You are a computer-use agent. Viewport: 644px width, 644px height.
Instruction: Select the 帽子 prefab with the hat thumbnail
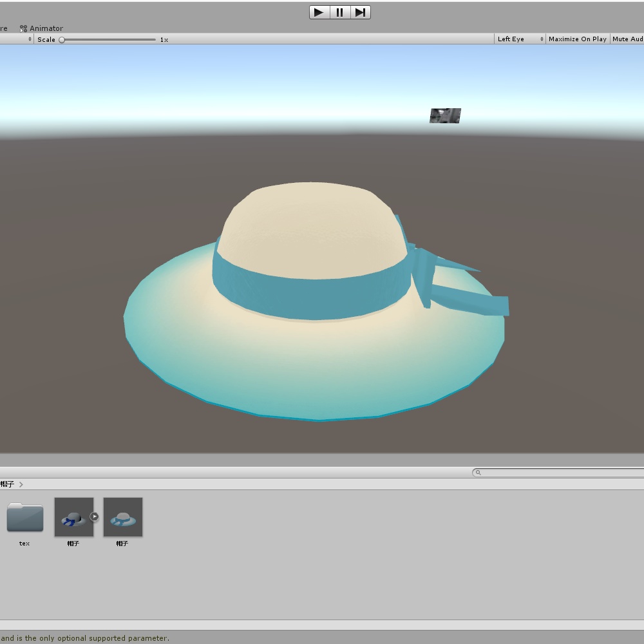(122, 518)
